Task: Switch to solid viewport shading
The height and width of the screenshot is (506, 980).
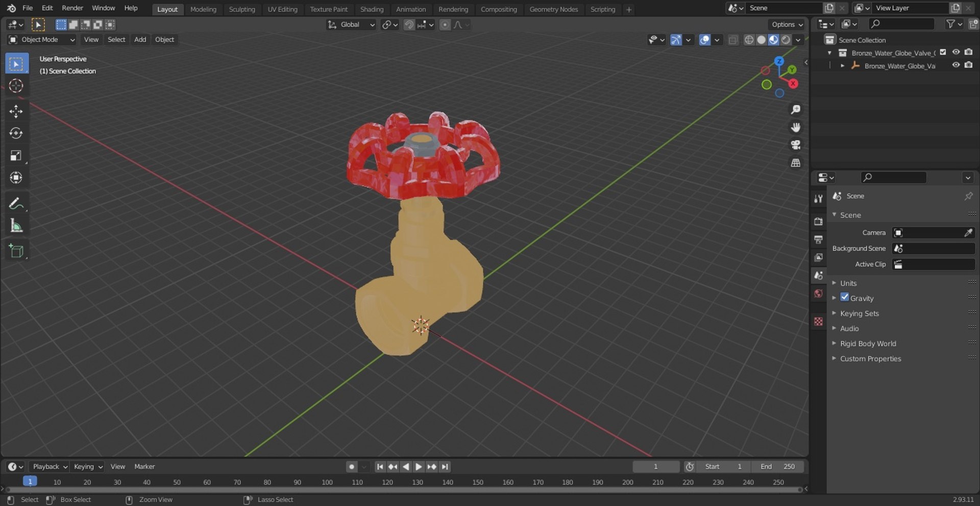Action: tap(761, 40)
